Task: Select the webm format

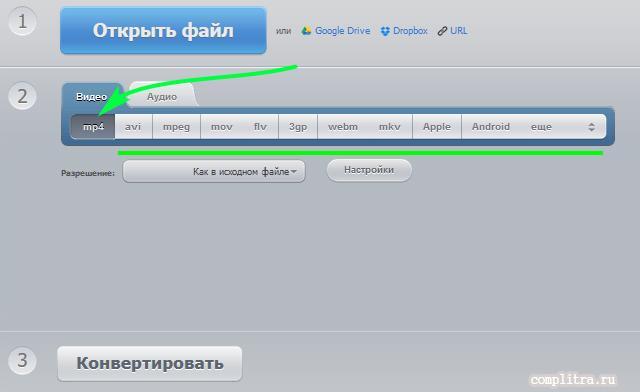Action: [343, 127]
